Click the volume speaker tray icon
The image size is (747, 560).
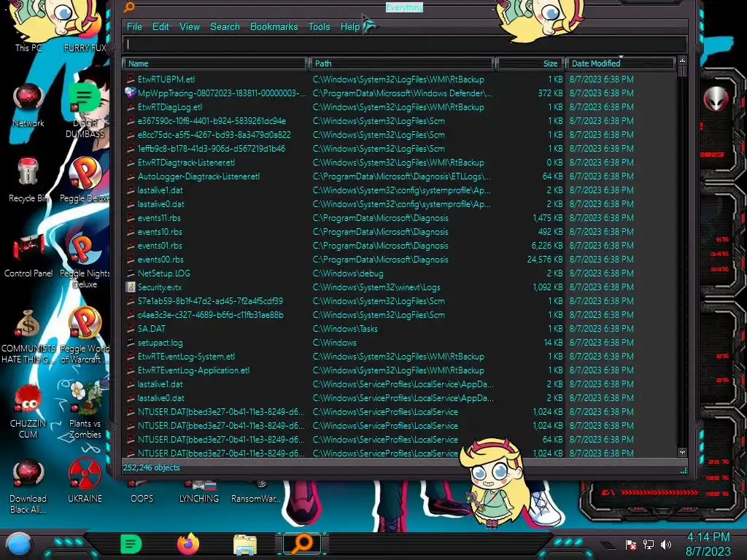coord(665,544)
